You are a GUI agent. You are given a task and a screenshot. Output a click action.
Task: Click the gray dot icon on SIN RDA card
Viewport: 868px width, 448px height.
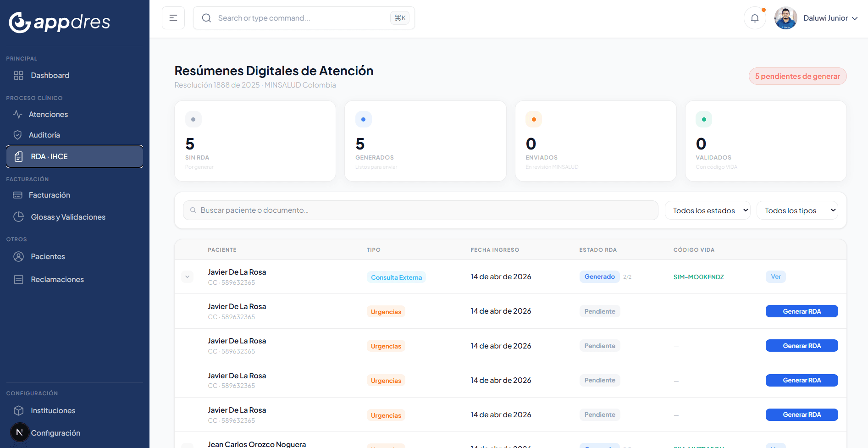pos(193,119)
